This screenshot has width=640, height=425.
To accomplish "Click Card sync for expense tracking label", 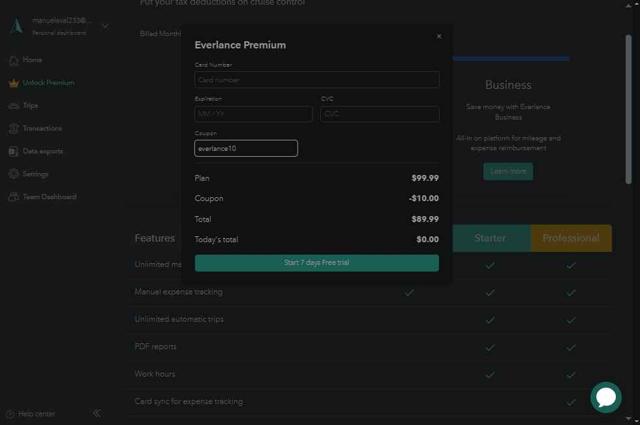I will pyautogui.click(x=189, y=401).
